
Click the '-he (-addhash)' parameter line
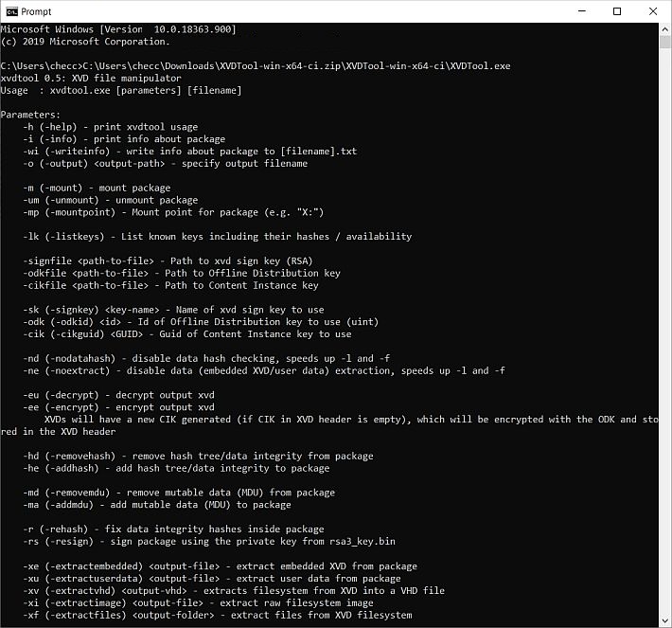tap(177, 468)
